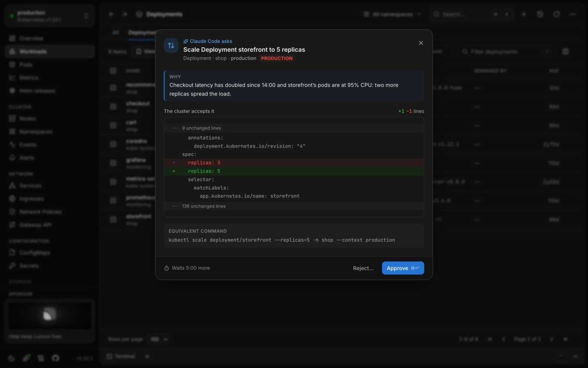Go to the next page arrow
Screen dimensions: 588x368
[552, 339]
